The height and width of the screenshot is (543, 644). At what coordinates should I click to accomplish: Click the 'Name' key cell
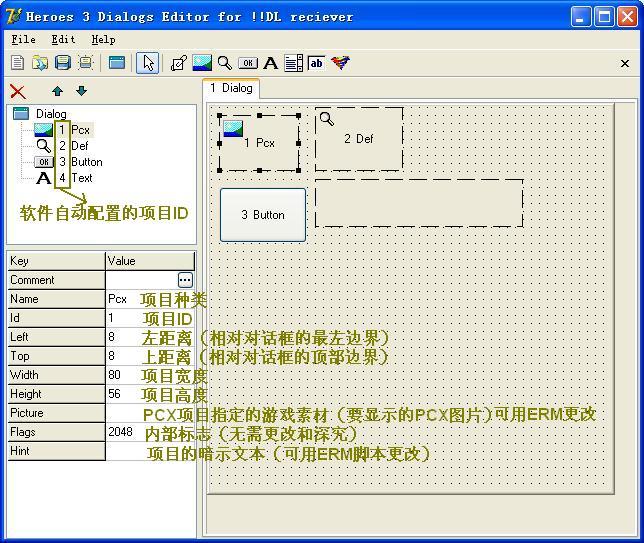[x=56, y=299]
